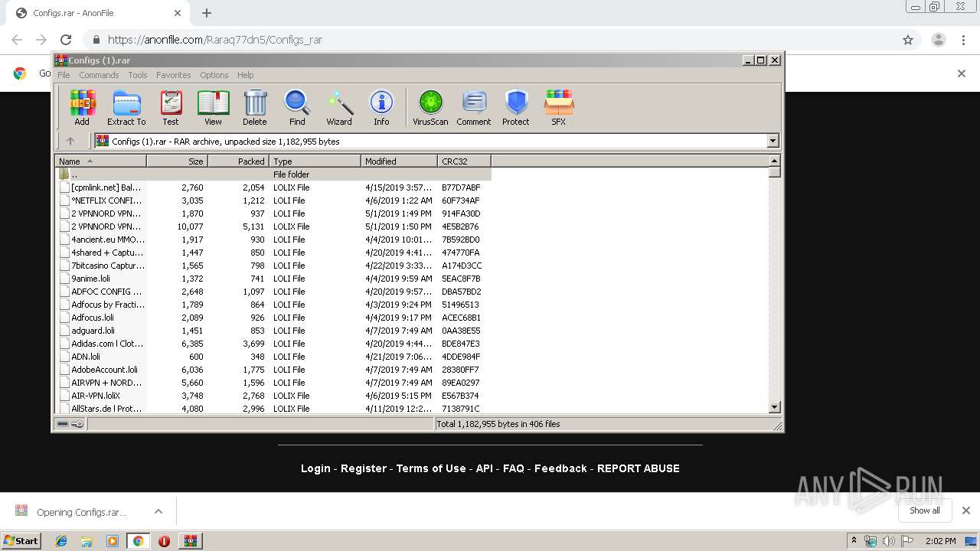Click the browser back arrow
This screenshot has height=551, width=980.
click(17, 40)
